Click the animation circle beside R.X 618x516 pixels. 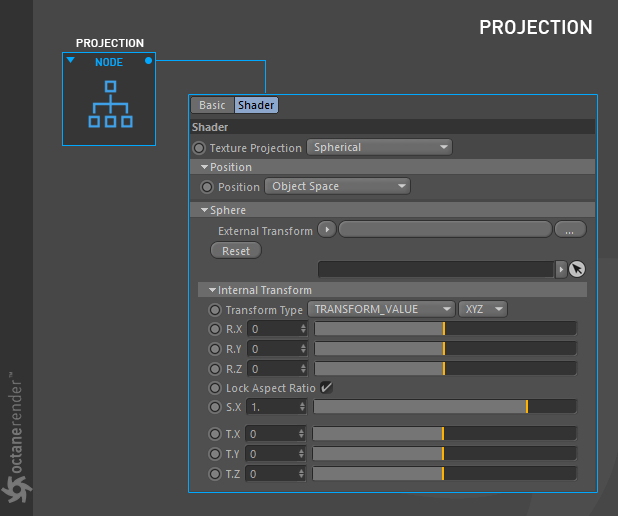[x=215, y=329]
